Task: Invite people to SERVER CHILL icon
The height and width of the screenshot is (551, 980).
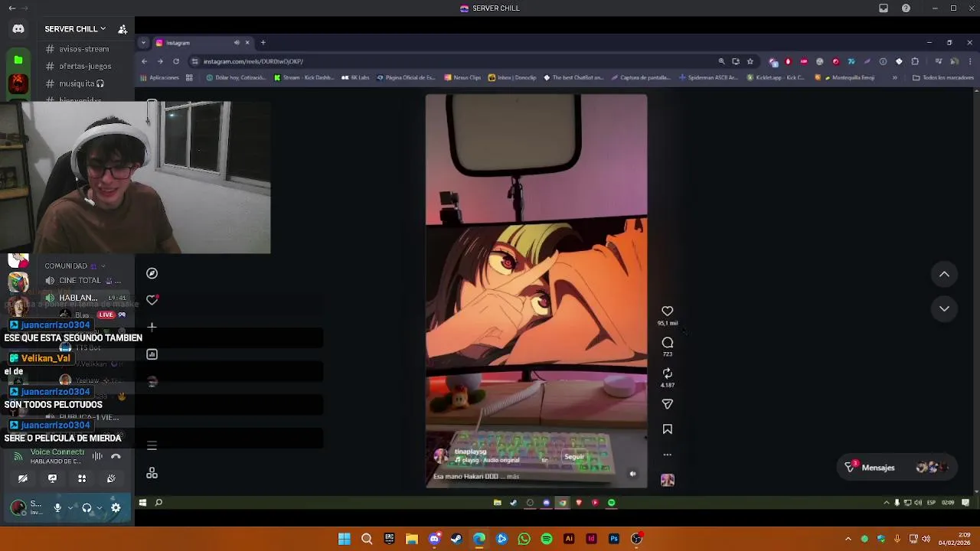Action: pos(122,29)
